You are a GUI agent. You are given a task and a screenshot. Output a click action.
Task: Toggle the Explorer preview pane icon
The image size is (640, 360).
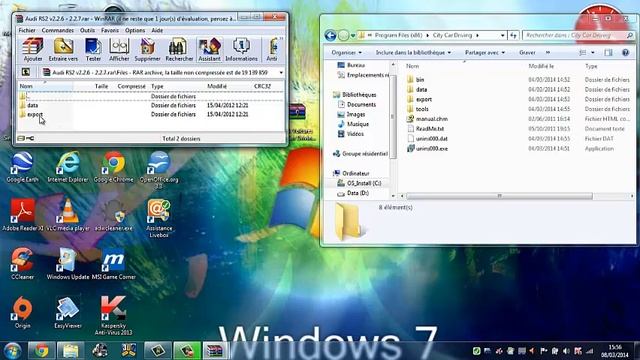[608, 53]
